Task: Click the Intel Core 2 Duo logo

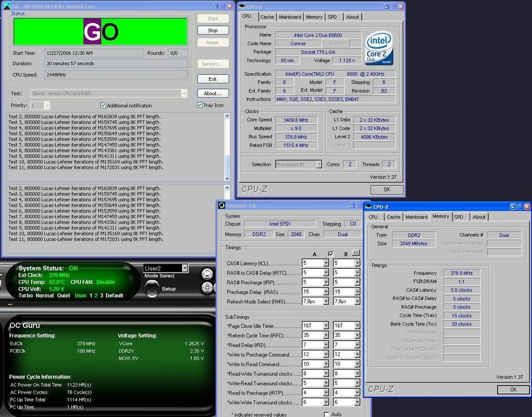Action: coord(379,48)
